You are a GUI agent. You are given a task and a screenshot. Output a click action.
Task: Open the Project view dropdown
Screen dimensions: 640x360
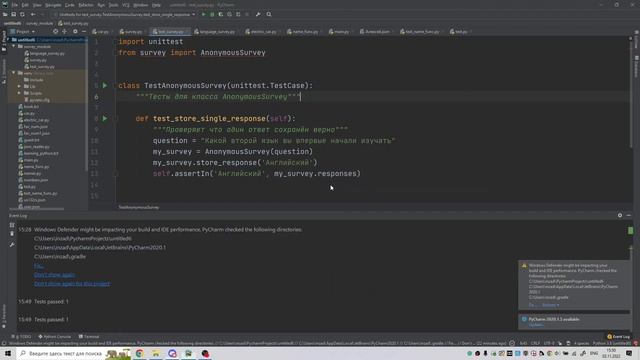coord(23,31)
